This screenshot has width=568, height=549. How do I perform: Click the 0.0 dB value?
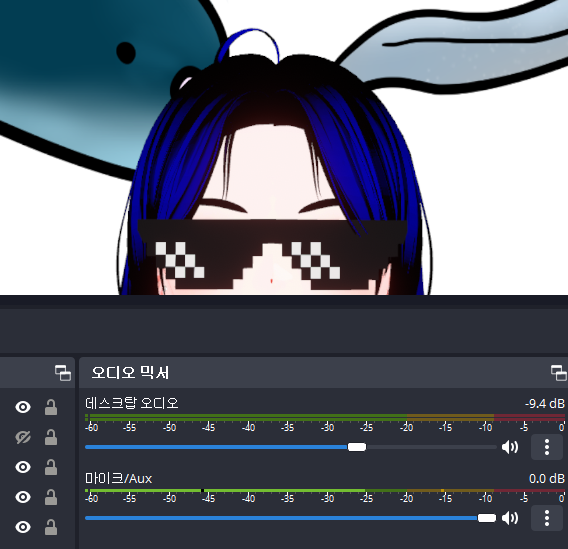(x=547, y=479)
